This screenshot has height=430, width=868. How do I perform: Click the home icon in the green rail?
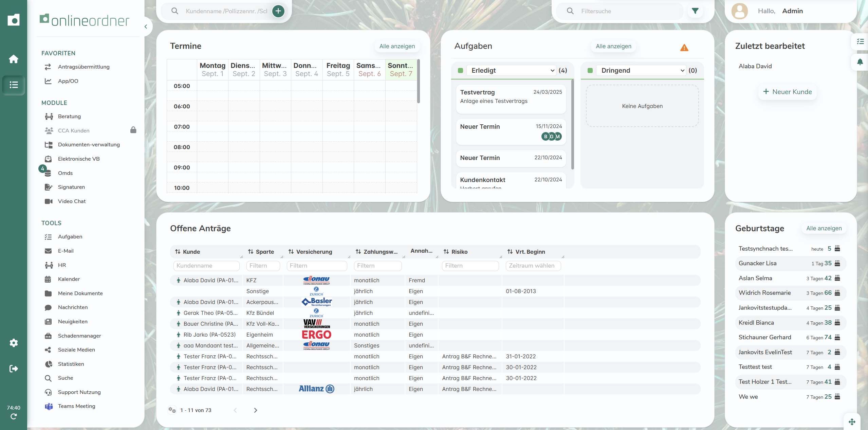(14, 59)
